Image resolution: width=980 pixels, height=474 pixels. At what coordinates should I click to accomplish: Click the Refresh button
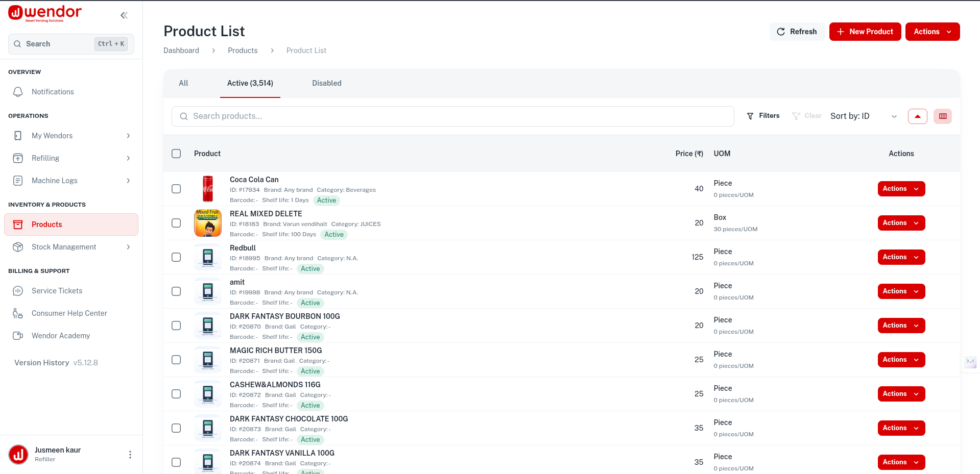pyautogui.click(x=797, y=32)
